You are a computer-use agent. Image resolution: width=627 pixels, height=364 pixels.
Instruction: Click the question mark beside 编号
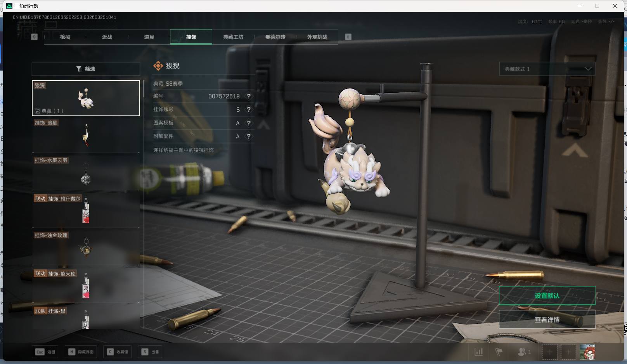(x=249, y=96)
